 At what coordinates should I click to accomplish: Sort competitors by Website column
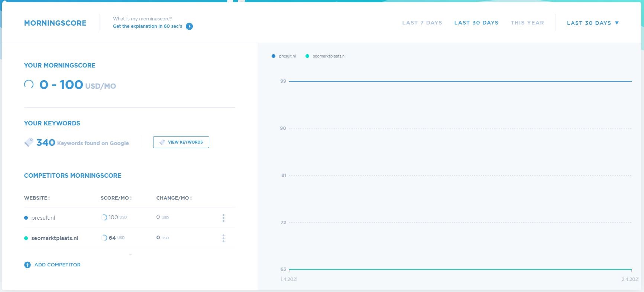(37, 198)
